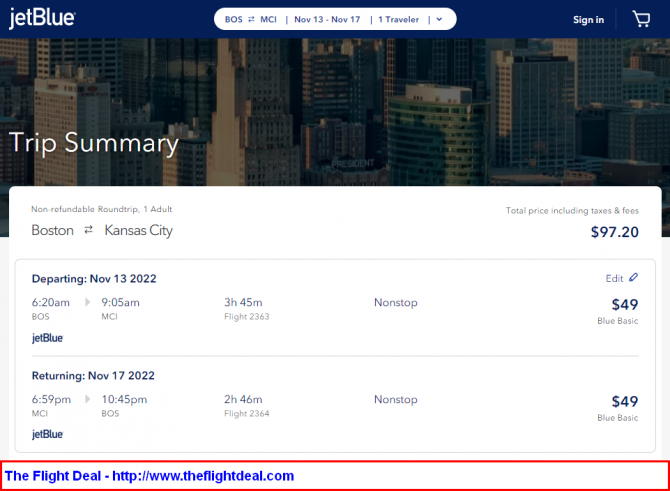Image resolution: width=670 pixels, height=491 pixels.
Task: Click Nonstop on the returning flight
Action: coord(396,400)
